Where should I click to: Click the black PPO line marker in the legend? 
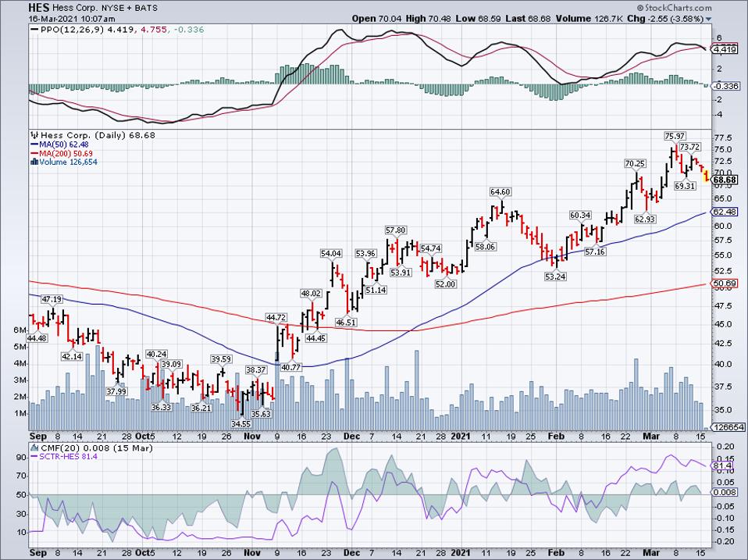tap(34, 30)
